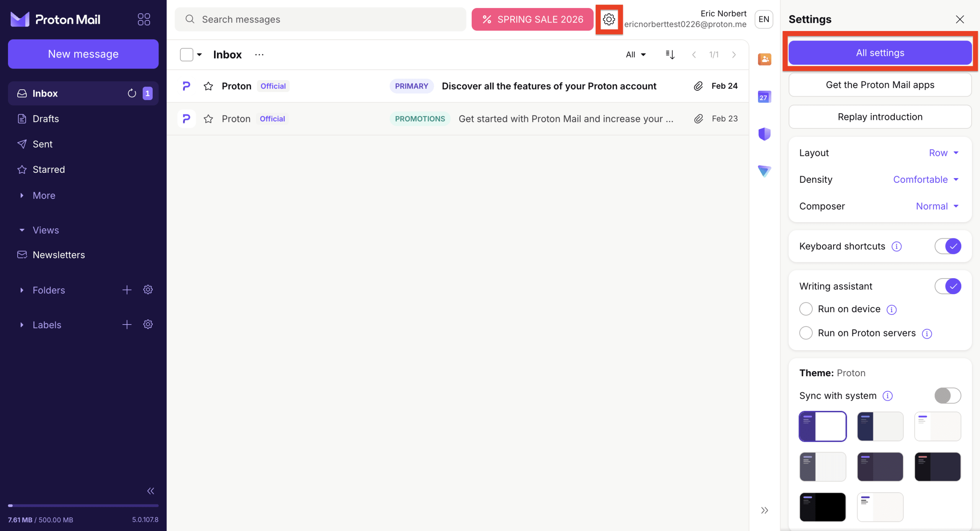This screenshot has width=980, height=531.
Task: Add a new folder with plus icon
Action: (x=127, y=290)
